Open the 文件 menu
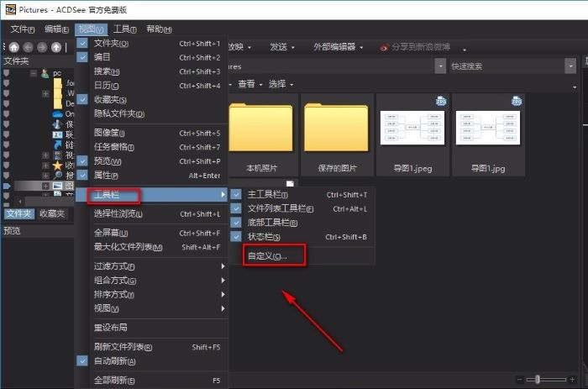Image resolution: width=588 pixels, height=389 pixels. (23, 29)
